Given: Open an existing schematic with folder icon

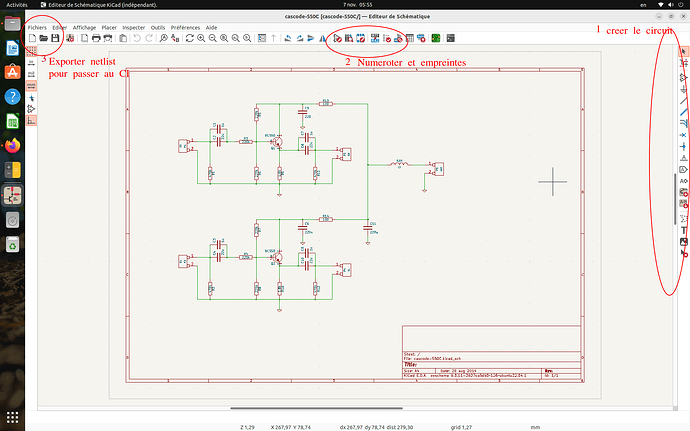Looking at the screenshot, I should [44, 38].
